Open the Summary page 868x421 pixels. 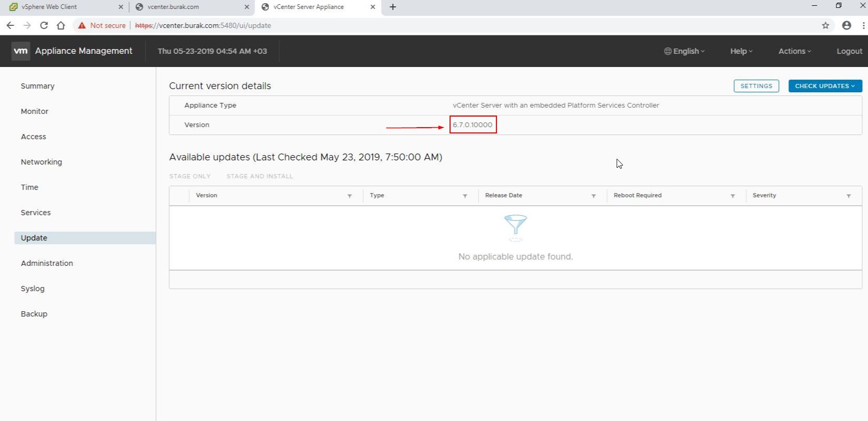[37, 86]
